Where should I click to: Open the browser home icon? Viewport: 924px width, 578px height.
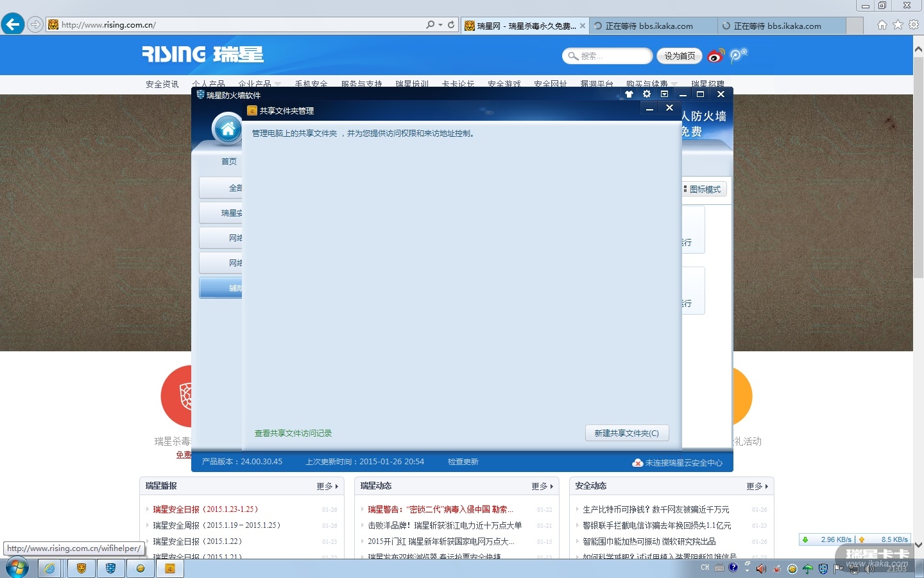click(882, 25)
